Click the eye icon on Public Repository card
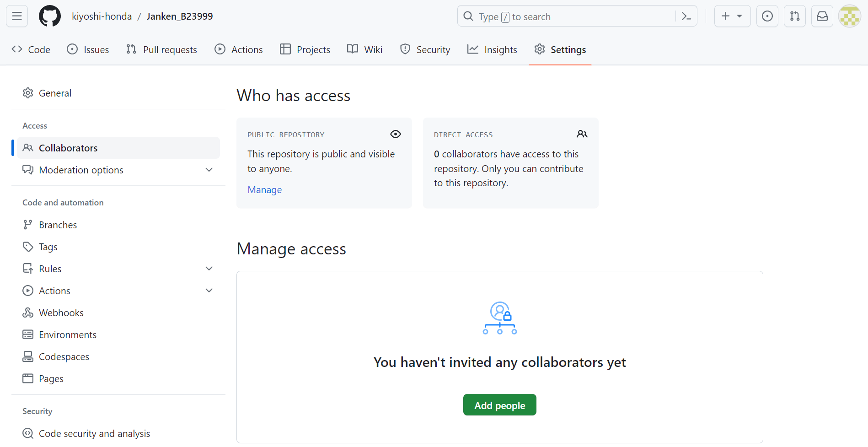The height and width of the screenshot is (447, 868). [395, 134]
